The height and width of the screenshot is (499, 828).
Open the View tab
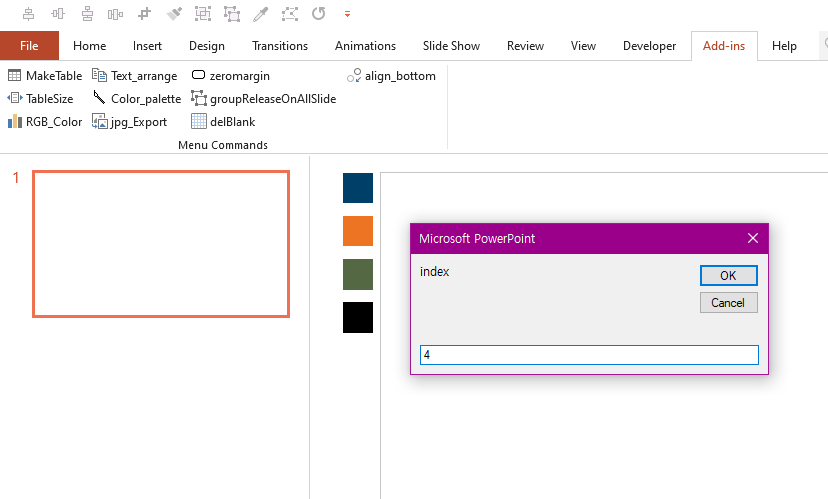[x=583, y=46]
